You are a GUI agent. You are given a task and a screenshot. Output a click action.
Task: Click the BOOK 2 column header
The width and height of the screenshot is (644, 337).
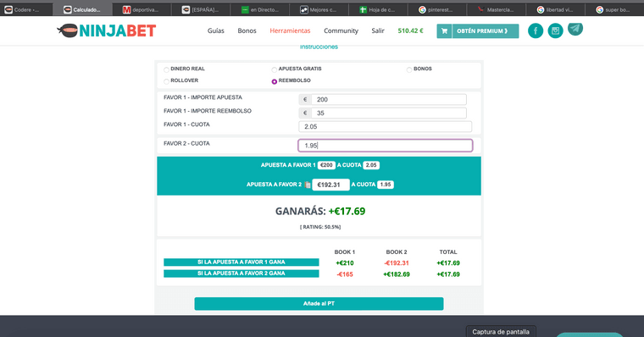[x=397, y=252]
